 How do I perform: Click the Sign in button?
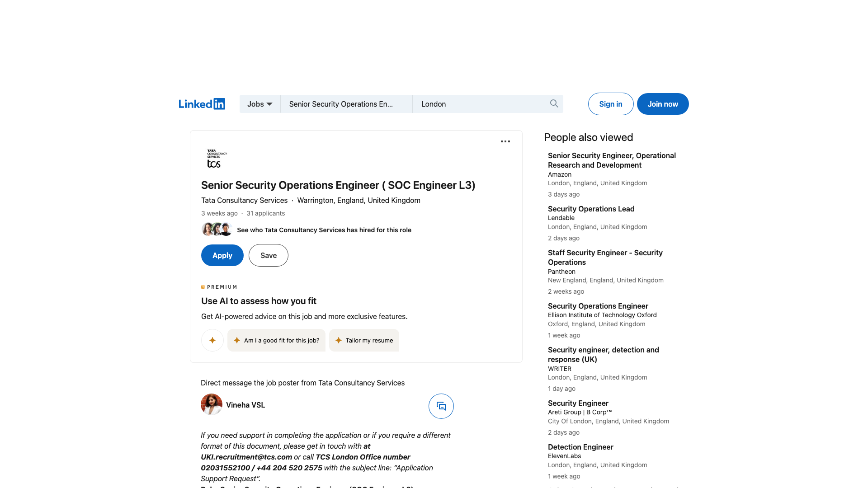[611, 104]
